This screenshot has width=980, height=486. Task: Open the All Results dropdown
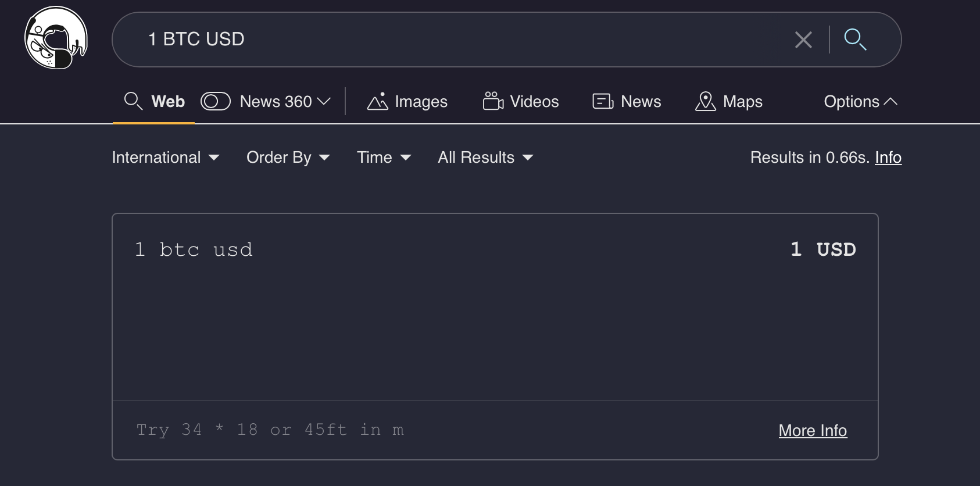485,158
